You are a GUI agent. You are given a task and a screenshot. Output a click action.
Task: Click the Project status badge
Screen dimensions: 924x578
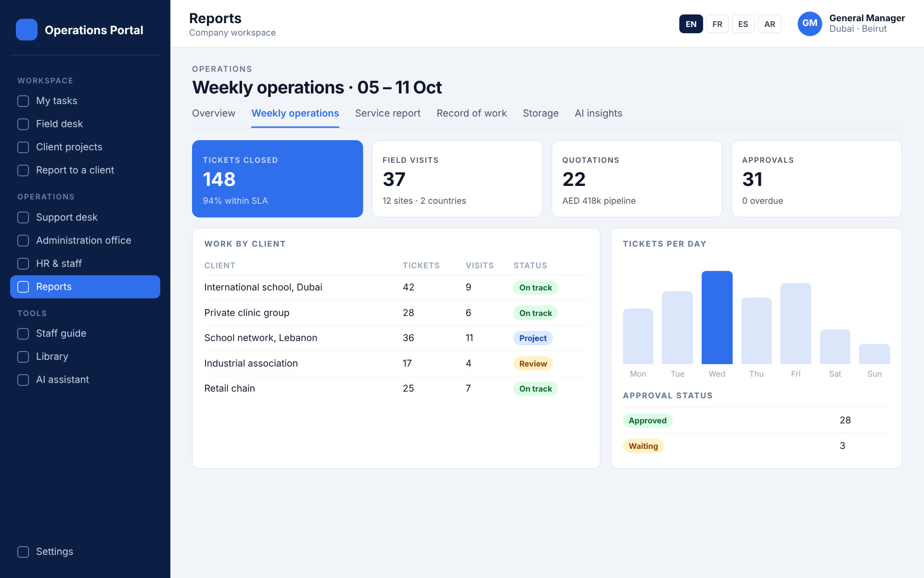533,338
